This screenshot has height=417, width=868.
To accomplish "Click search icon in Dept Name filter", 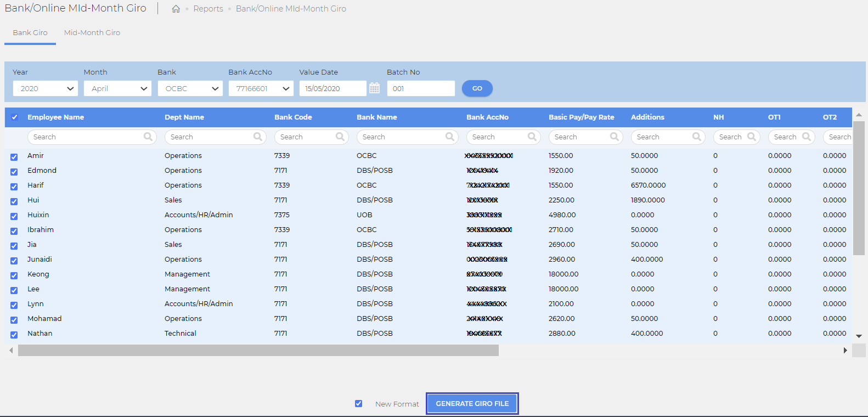I will point(258,137).
